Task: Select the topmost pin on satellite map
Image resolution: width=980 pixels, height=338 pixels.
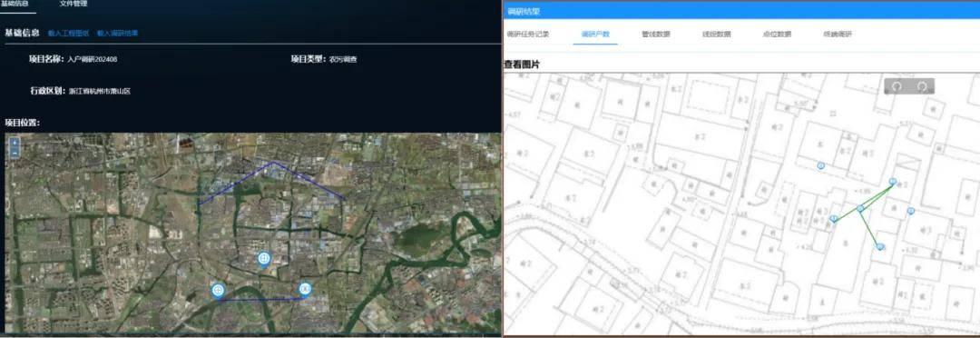Action: coord(264,259)
